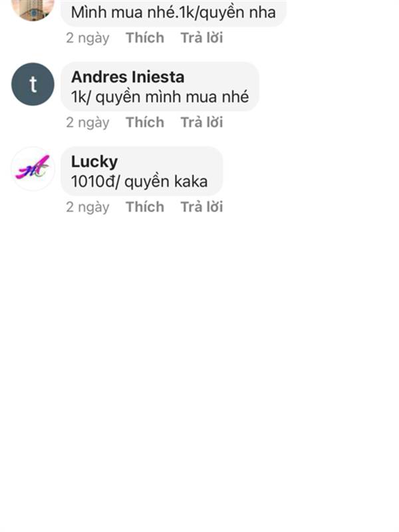Select the comment text "1k/ quyền mình mua nhé"
The image size is (399, 532).
point(160,97)
